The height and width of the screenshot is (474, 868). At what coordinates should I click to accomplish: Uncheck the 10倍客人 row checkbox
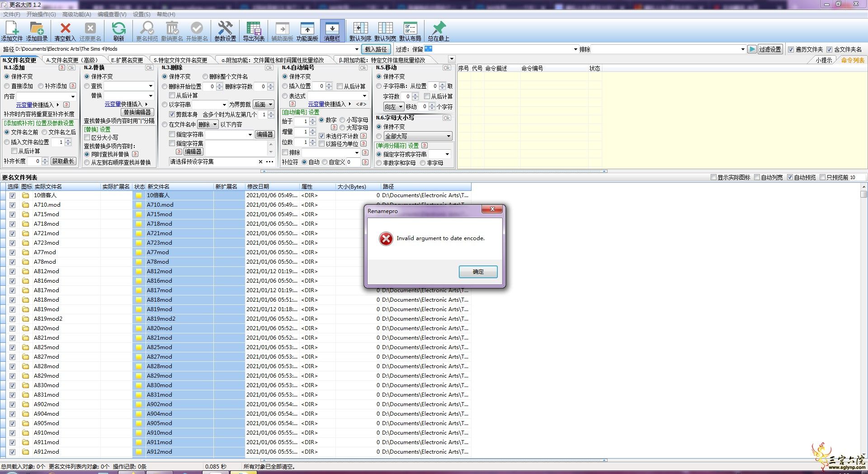(12, 195)
